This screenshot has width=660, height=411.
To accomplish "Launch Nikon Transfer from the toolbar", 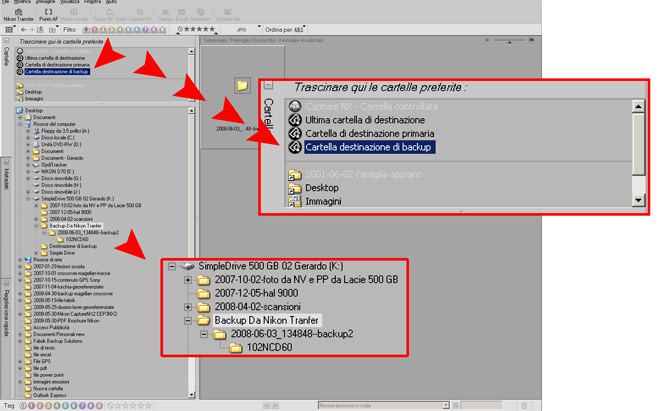I will point(19,15).
